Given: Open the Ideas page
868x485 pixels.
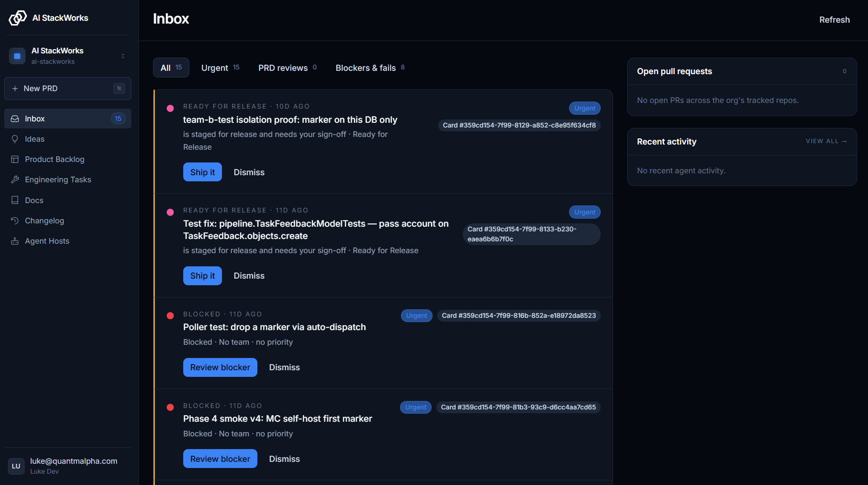Looking at the screenshot, I should [68, 139].
